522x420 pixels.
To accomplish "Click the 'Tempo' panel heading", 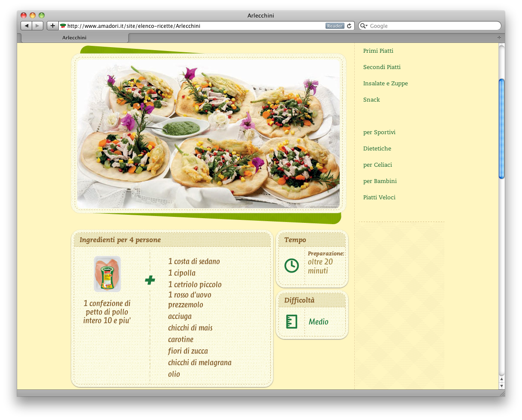I will (295, 240).
